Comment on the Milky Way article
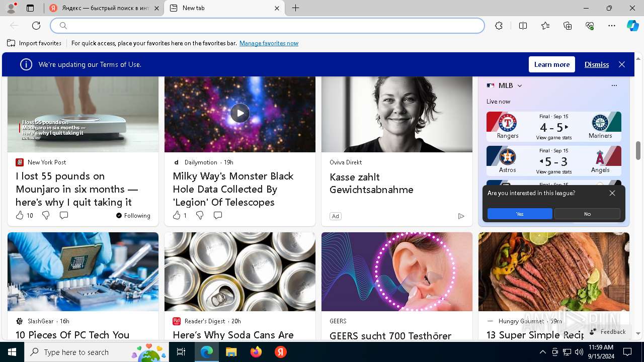Screen dimensions: 644x362 pos(218,215)
